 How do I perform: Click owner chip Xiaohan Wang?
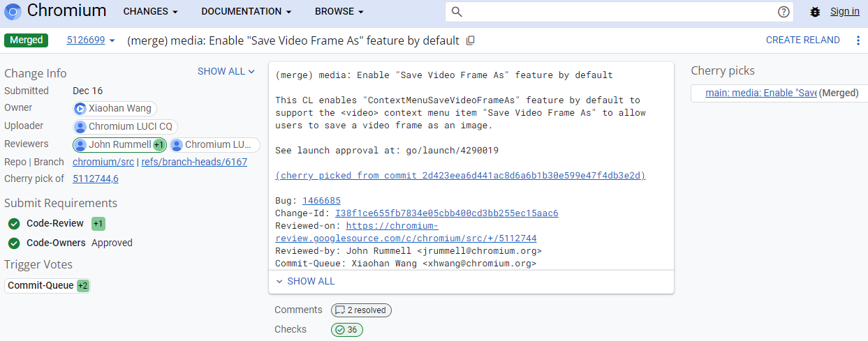(x=115, y=108)
